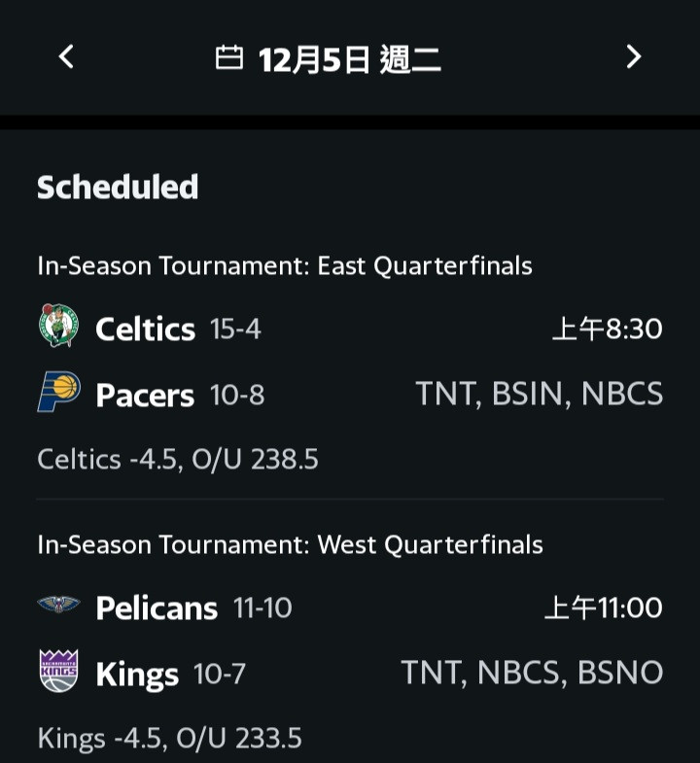This screenshot has width=700, height=763.
Task: Open Celtics -4.5, O/U 238.5 odds line
Action: point(178,459)
